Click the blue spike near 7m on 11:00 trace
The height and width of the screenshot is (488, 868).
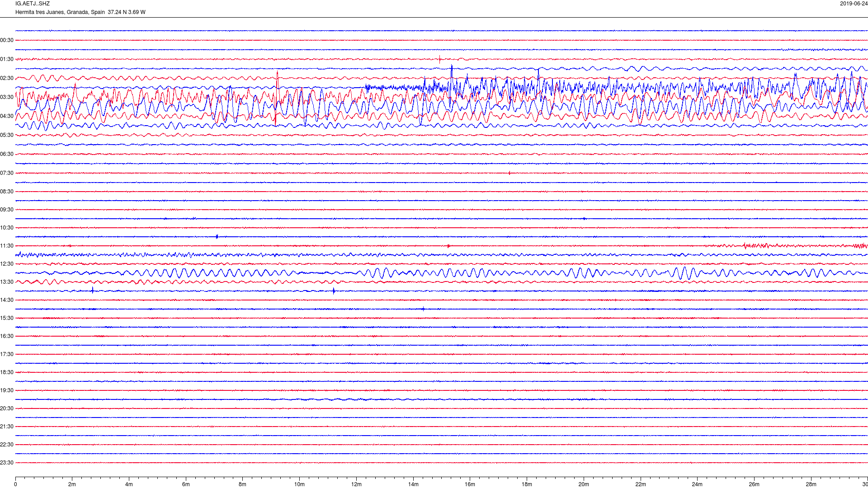pos(217,236)
